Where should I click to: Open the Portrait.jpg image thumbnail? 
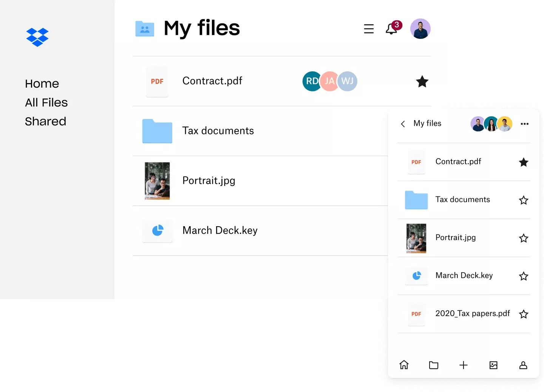pos(157,181)
